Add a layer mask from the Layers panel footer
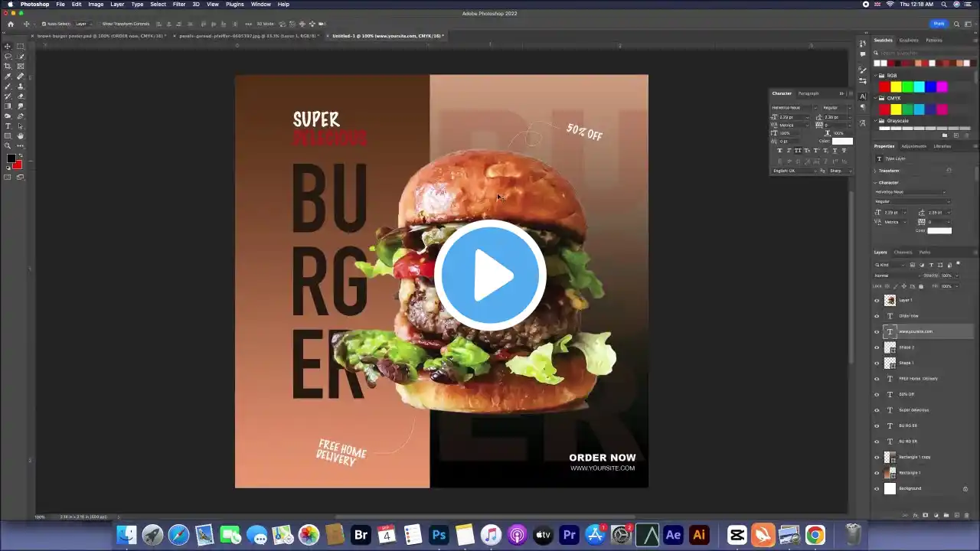Image resolution: width=980 pixels, height=551 pixels. pyautogui.click(x=925, y=515)
